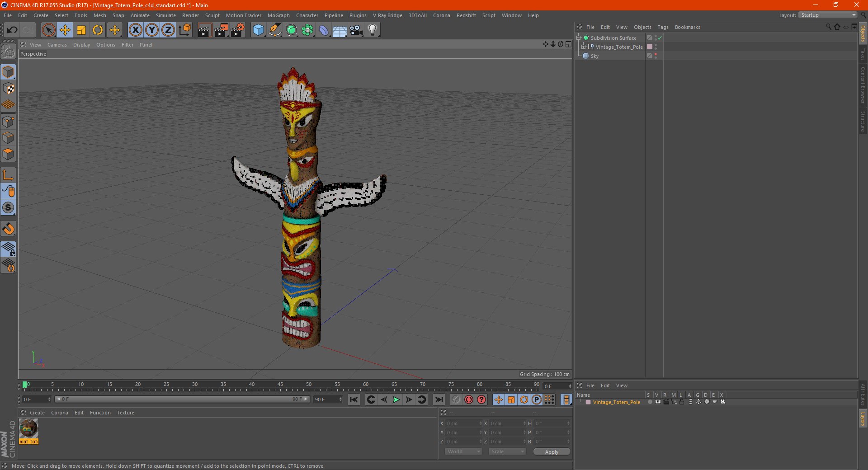Open the Simulate menu

(166, 15)
